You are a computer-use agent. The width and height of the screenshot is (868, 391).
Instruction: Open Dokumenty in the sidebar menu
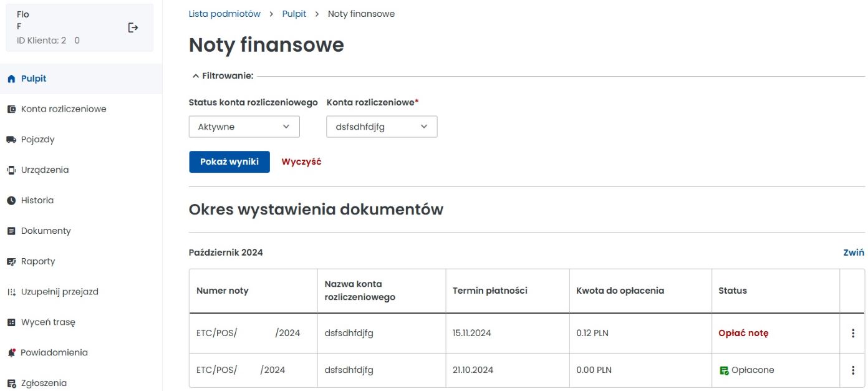[46, 231]
